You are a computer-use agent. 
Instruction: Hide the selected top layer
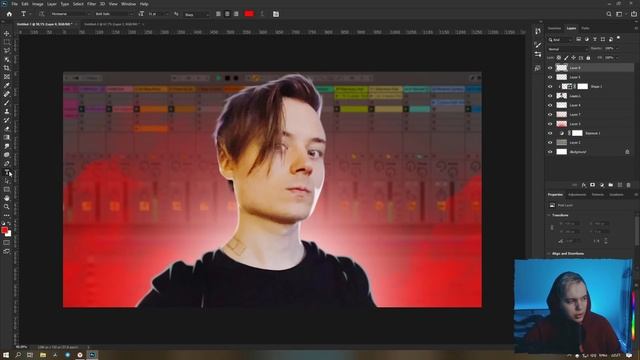coord(550,68)
